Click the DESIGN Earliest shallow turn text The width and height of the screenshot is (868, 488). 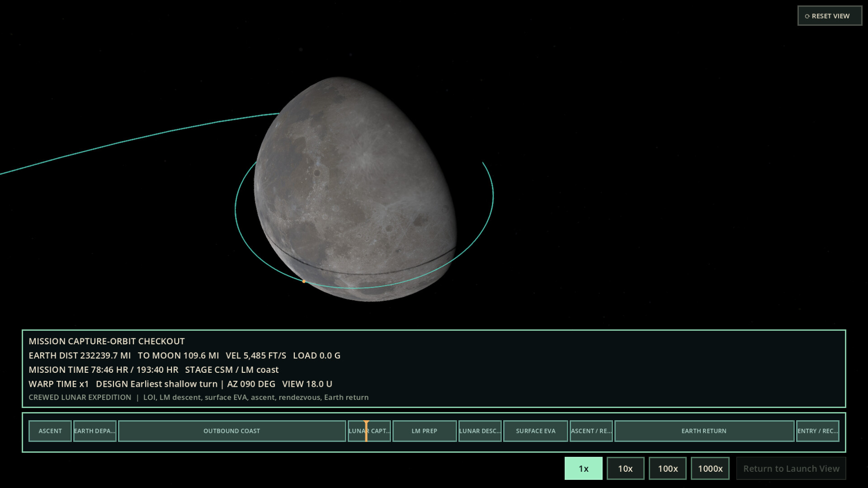[156, 384]
